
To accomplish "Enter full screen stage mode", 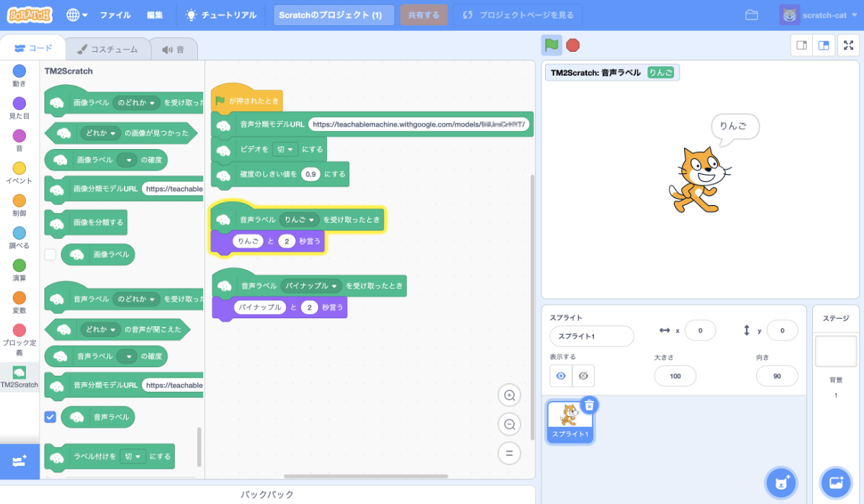I will pos(847,45).
